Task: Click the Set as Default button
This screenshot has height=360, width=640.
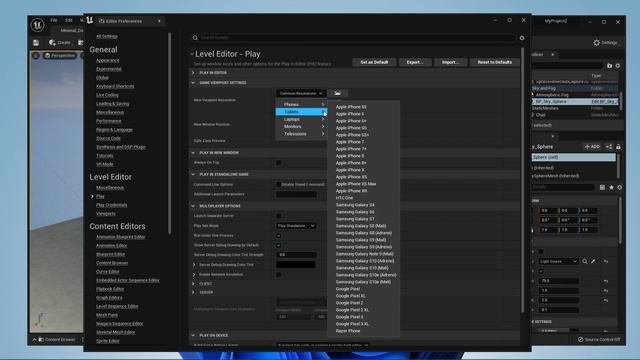Action: 374,62
